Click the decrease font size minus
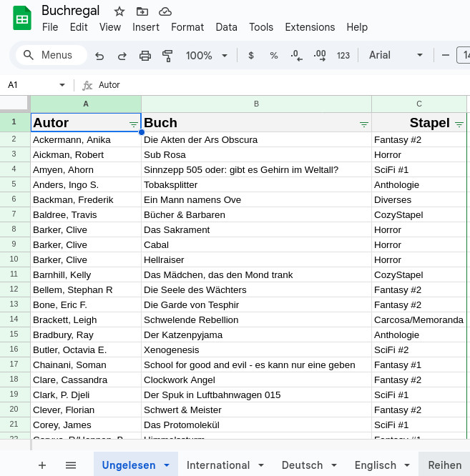The height and width of the screenshot is (476, 470). tap(446, 56)
